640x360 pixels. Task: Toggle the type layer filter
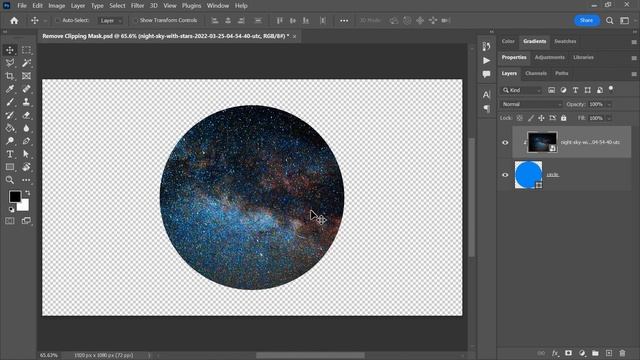click(575, 90)
